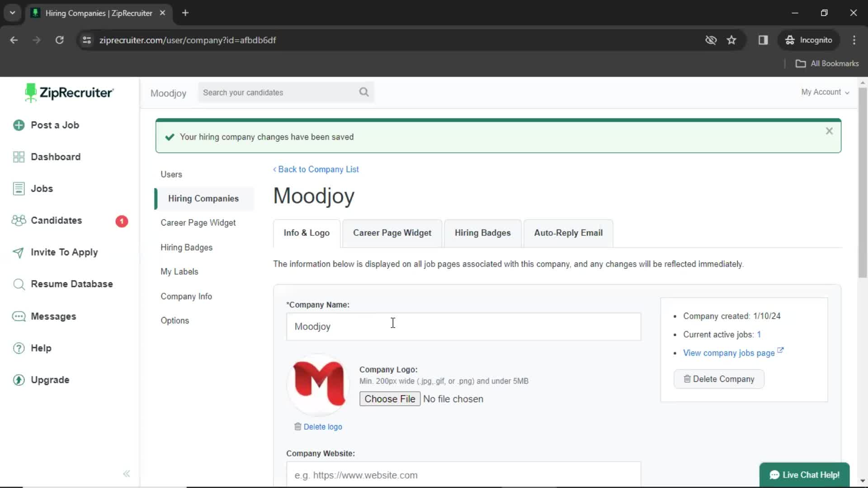Click the Invite To Apply label
The height and width of the screenshot is (488, 868).
[64, 253]
